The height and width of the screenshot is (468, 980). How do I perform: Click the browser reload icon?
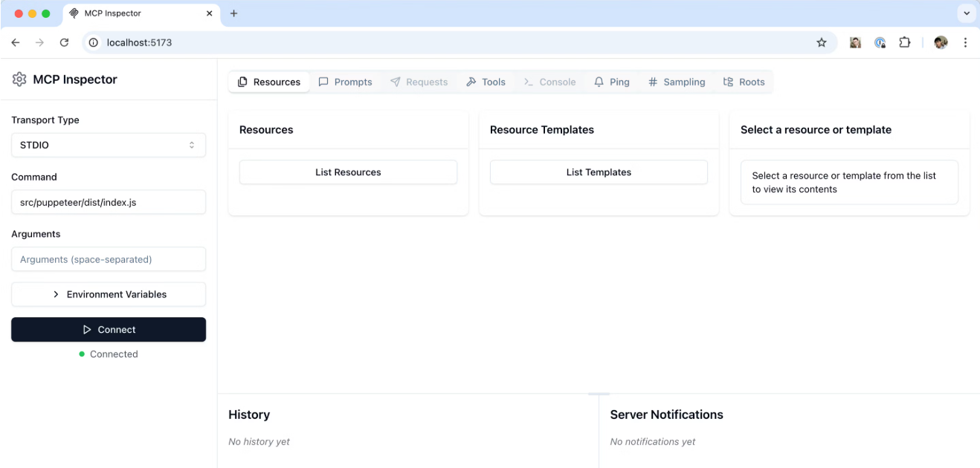[x=64, y=42]
